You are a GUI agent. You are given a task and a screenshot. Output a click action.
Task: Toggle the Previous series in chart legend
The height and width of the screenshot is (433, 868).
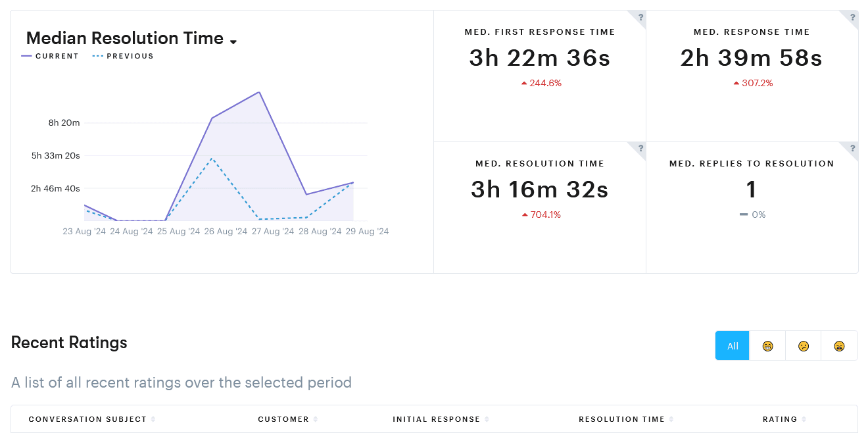(123, 57)
